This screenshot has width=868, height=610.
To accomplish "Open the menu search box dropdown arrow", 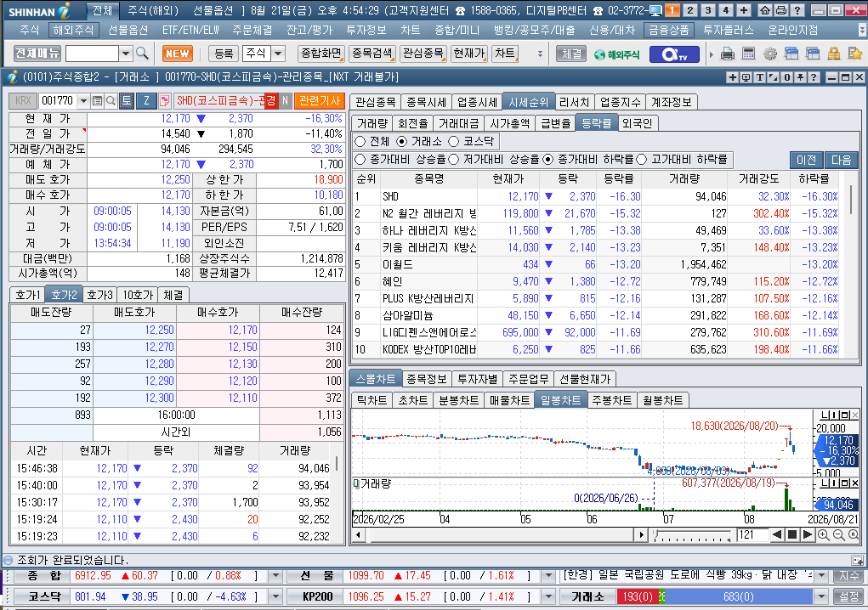I will click(126, 54).
